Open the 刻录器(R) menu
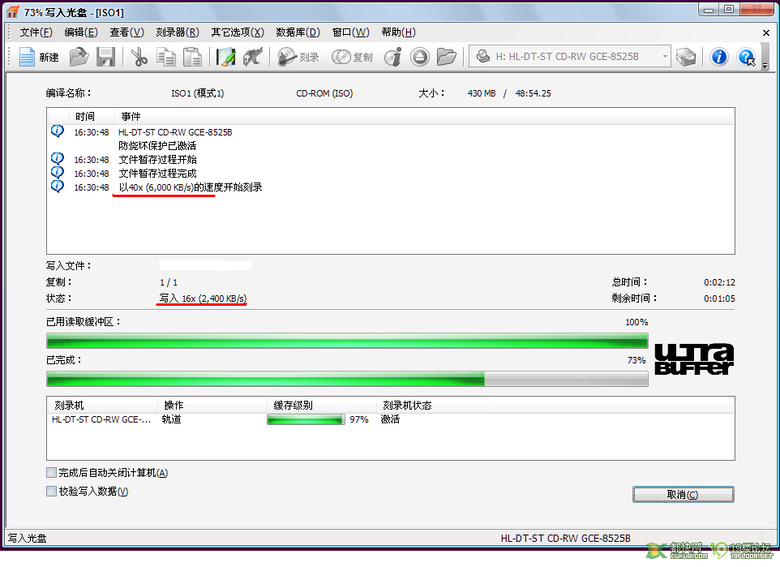This screenshot has height=567, width=780. (x=178, y=32)
